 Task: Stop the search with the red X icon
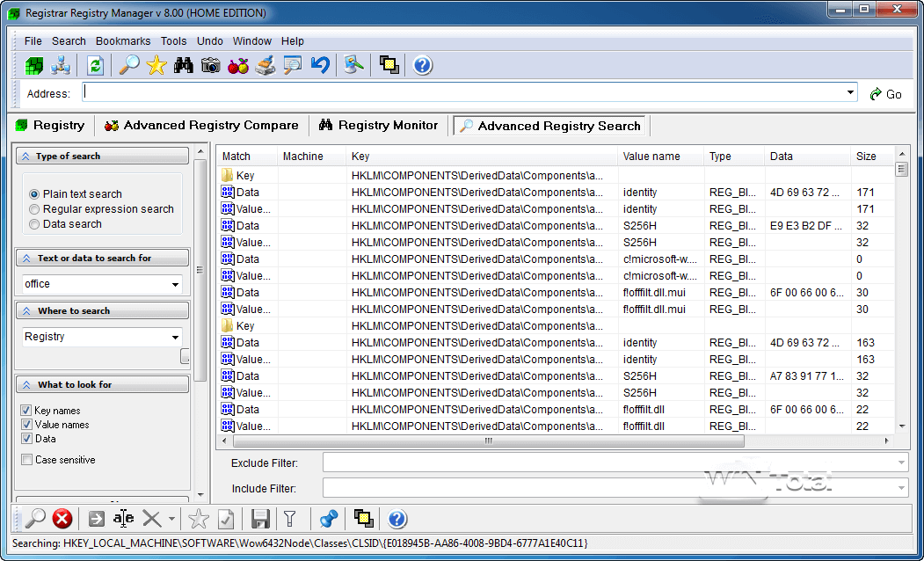62,519
